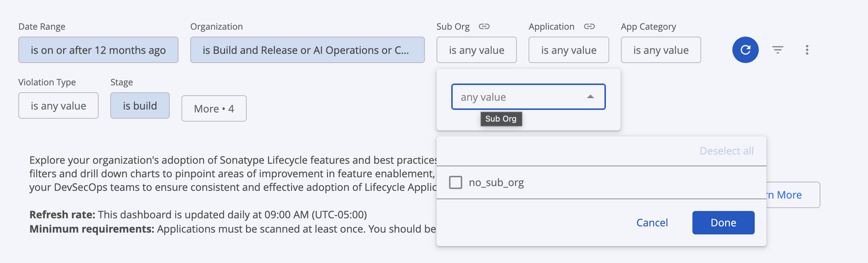Focus the 'any value' search field
Screen dimensions: 868x263
click(528, 97)
